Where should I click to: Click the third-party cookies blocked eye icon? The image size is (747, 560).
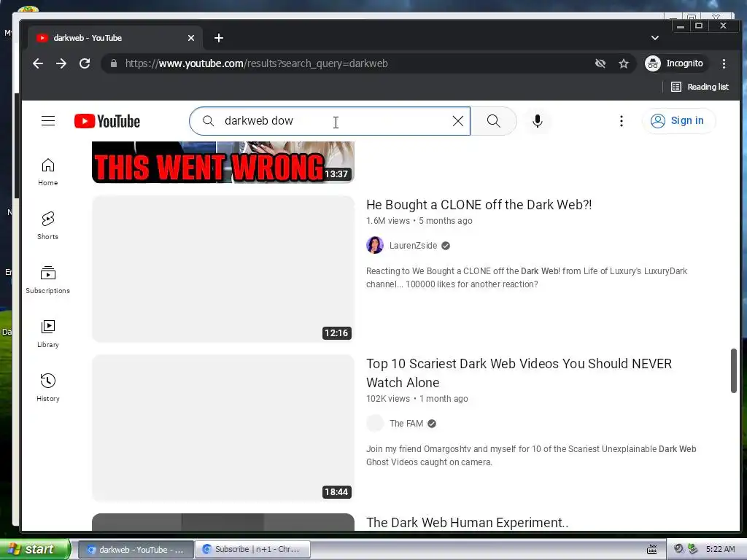(x=600, y=63)
